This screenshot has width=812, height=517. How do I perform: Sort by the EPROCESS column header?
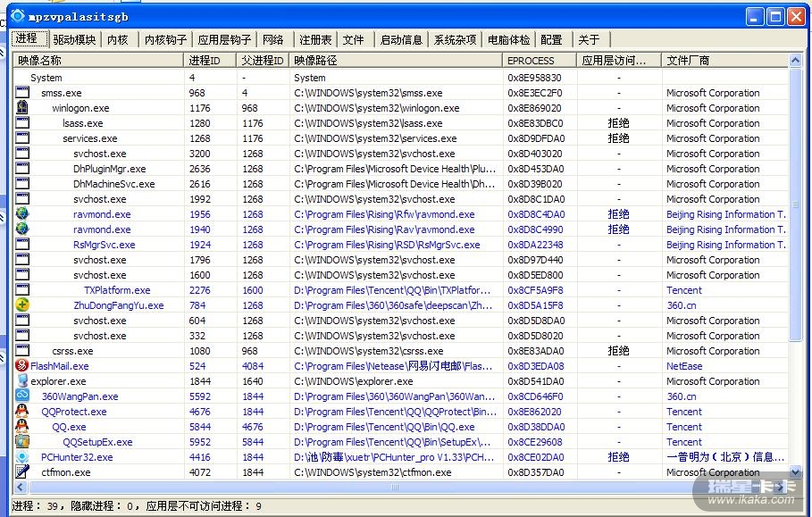540,60
